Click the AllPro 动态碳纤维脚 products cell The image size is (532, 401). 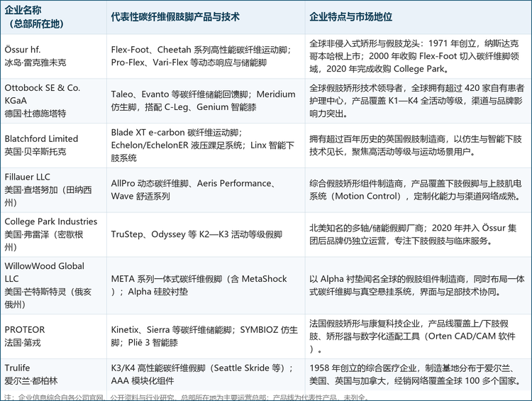[x=206, y=190]
